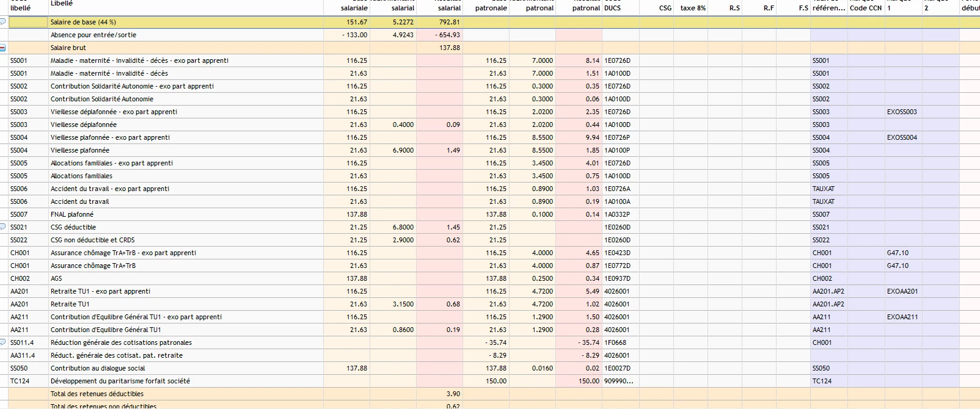This screenshot has width=980, height=409.
Task: Click the R.S column header
Action: pos(734,8)
